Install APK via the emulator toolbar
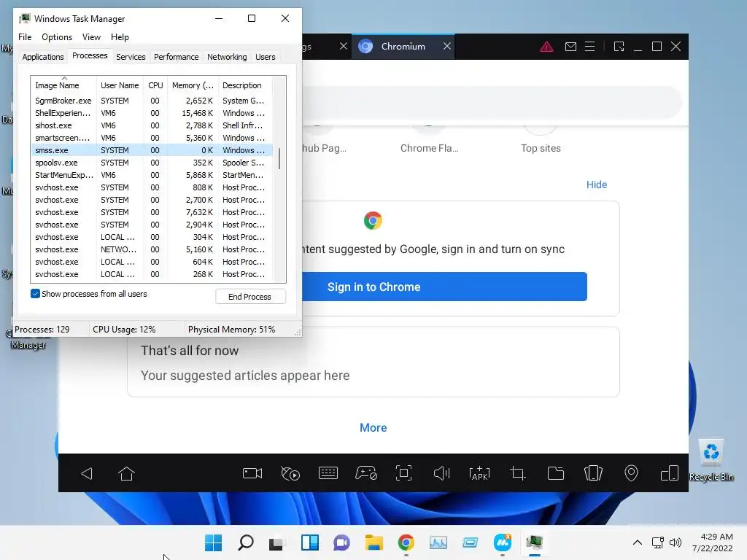Image resolution: width=747 pixels, height=560 pixels. tap(479, 473)
